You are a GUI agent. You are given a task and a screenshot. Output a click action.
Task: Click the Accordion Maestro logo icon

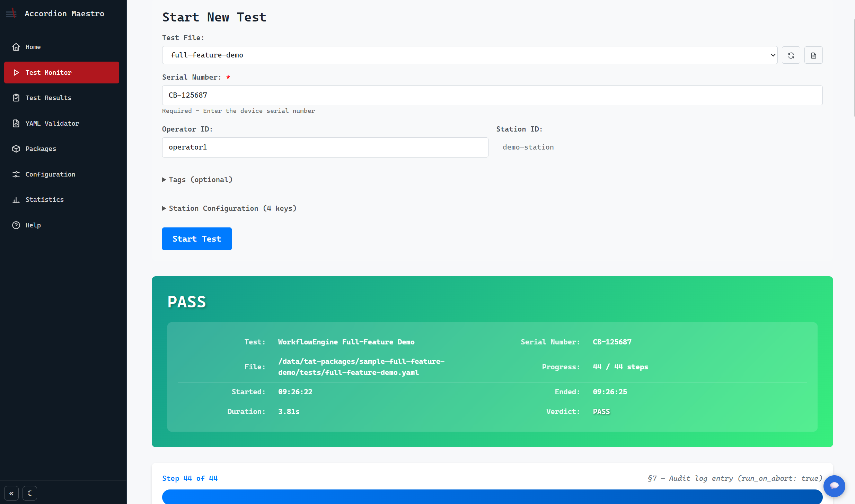point(11,13)
